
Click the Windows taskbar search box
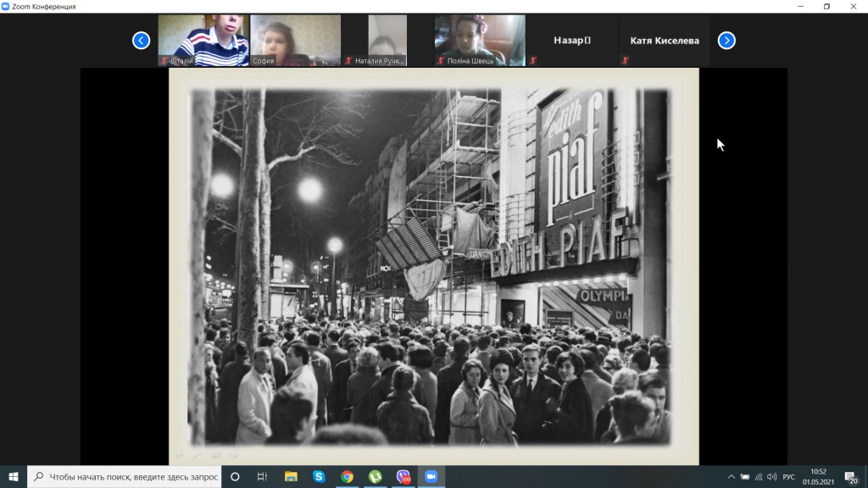(x=125, y=476)
